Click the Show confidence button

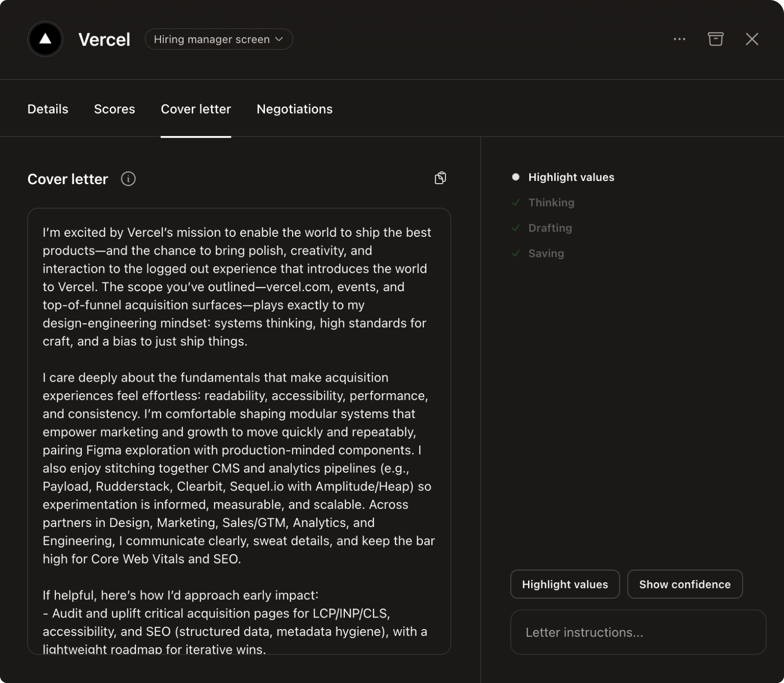(x=685, y=584)
